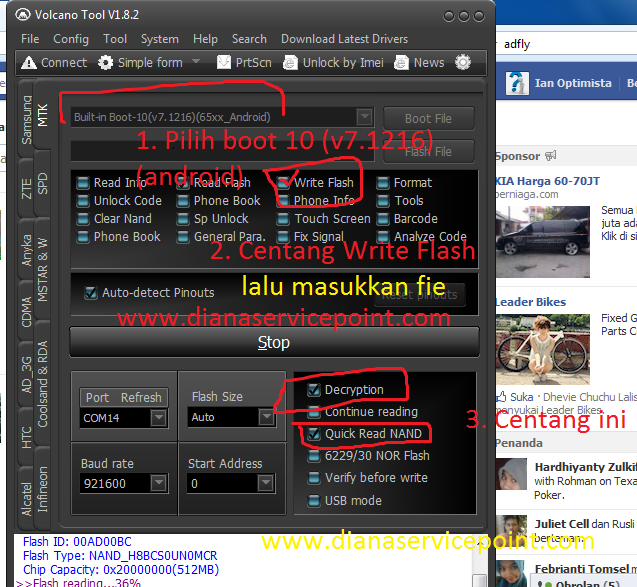The height and width of the screenshot is (587, 637).
Task: Open the COM14 port dropdown
Action: pos(158,418)
